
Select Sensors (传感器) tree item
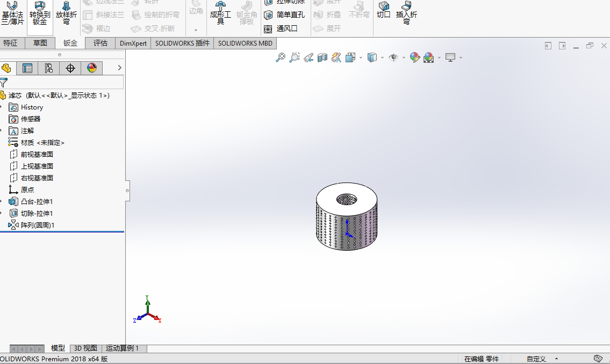[25, 119]
